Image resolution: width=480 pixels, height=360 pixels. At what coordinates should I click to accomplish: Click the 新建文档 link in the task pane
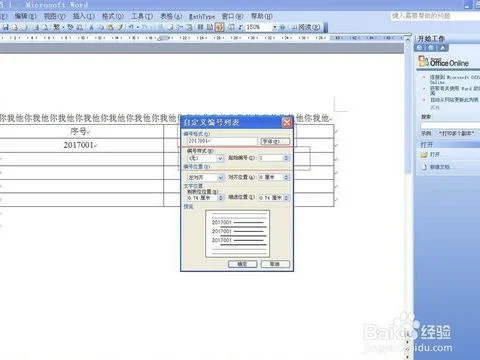(x=439, y=167)
